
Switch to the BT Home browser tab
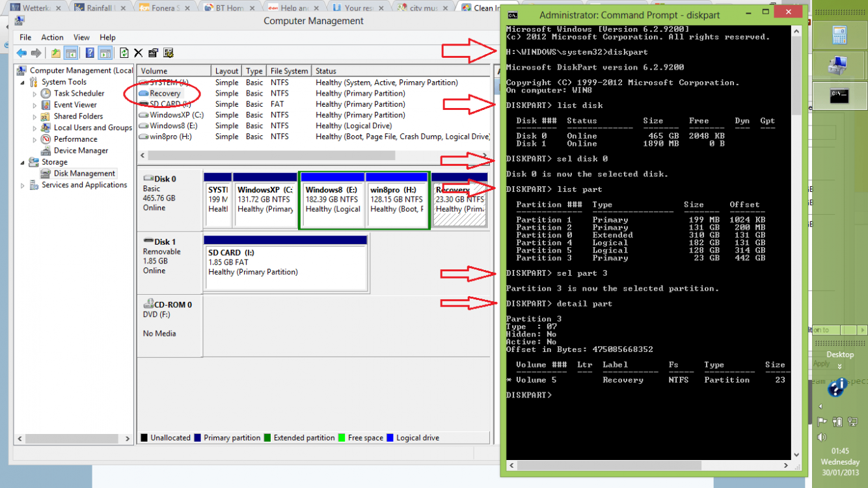(230, 8)
